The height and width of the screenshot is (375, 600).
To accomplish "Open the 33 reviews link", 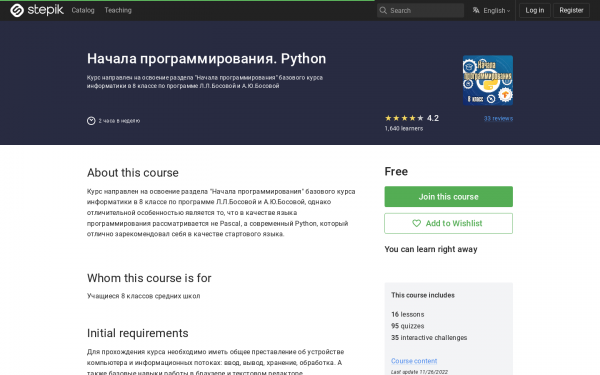I will [498, 119].
